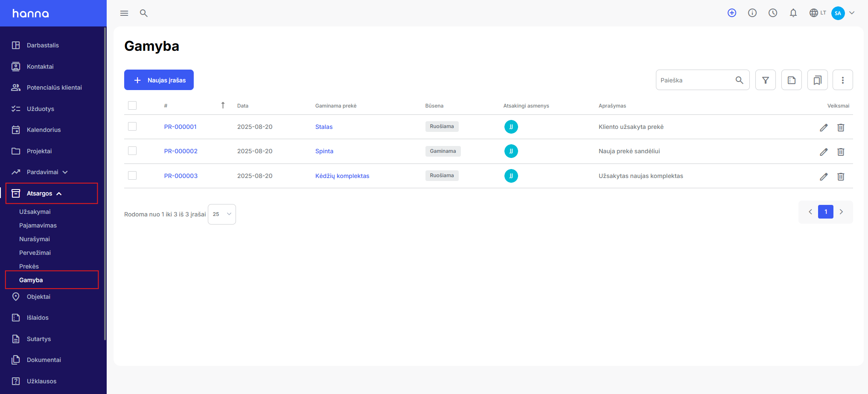This screenshot has width=868, height=394.
Task: Open PR-000003 record link
Action: (181, 176)
